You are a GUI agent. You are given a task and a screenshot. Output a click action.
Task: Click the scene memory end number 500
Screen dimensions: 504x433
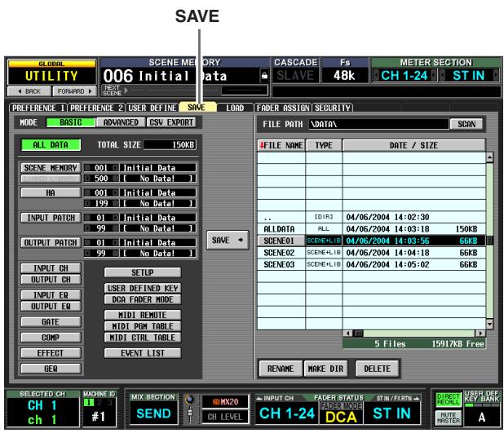(x=101, y=179)
